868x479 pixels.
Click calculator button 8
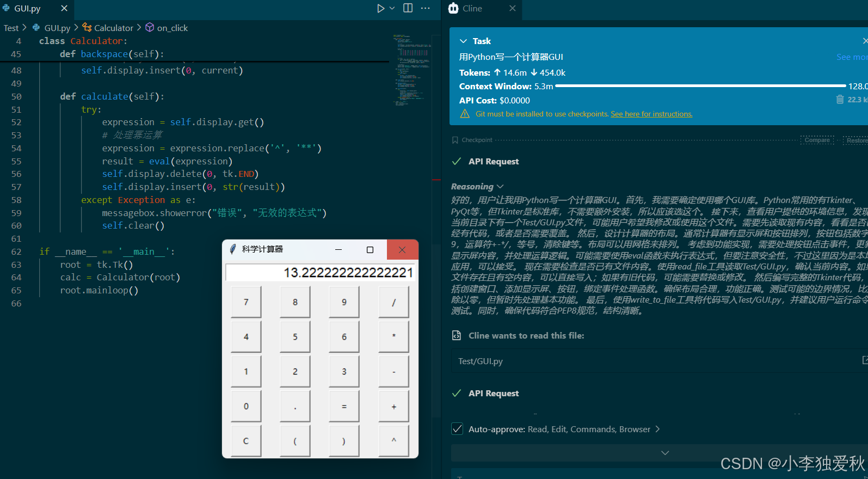295,302
